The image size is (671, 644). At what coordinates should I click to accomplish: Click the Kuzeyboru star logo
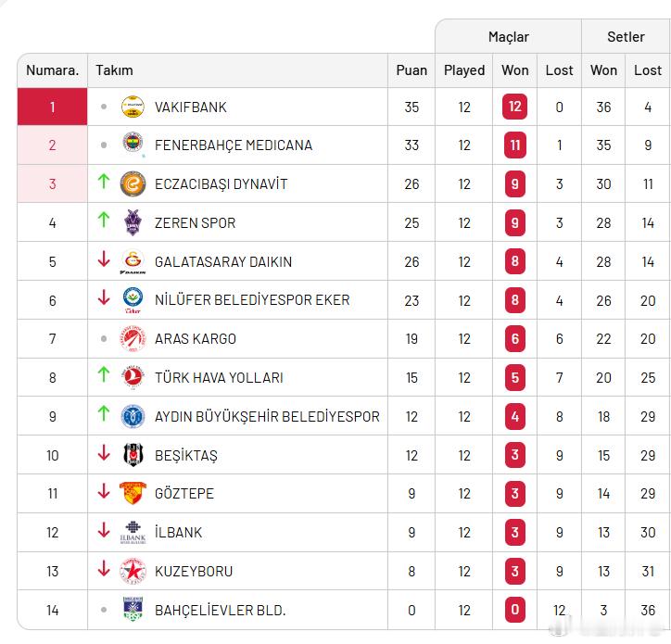click(133, 571)
